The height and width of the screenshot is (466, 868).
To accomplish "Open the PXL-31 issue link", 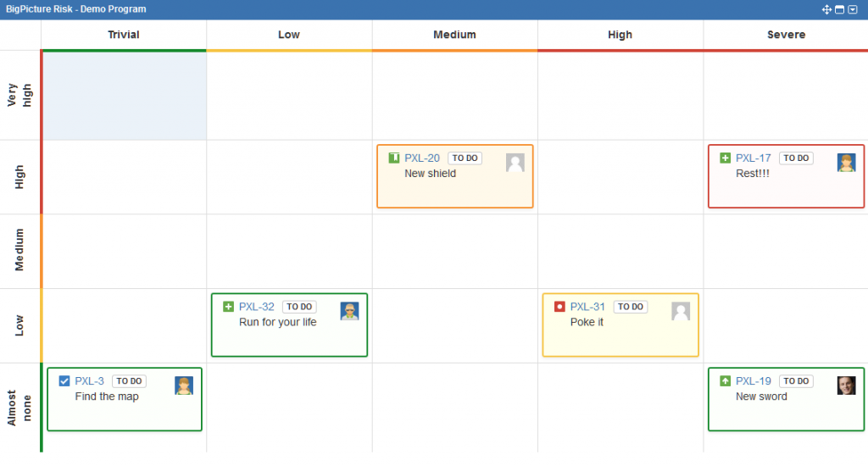I will 587,307.
